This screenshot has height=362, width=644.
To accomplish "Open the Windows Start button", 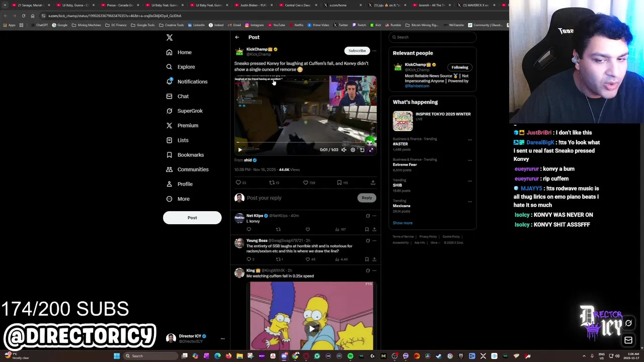I will click(117, 356).
